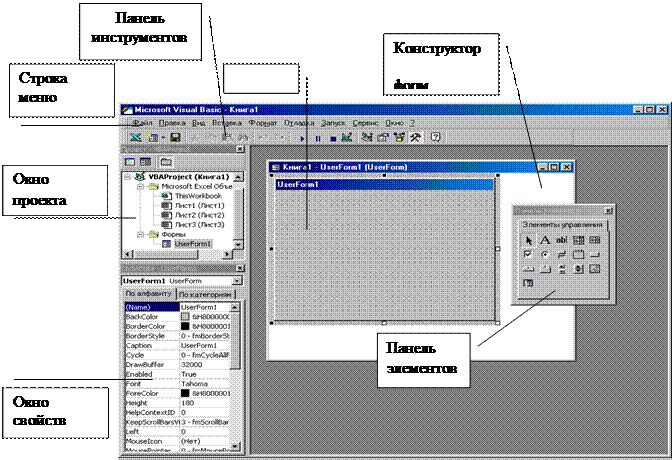Click the Object Browser toolbar icon

pyautogui.click(x=399, y=137)
